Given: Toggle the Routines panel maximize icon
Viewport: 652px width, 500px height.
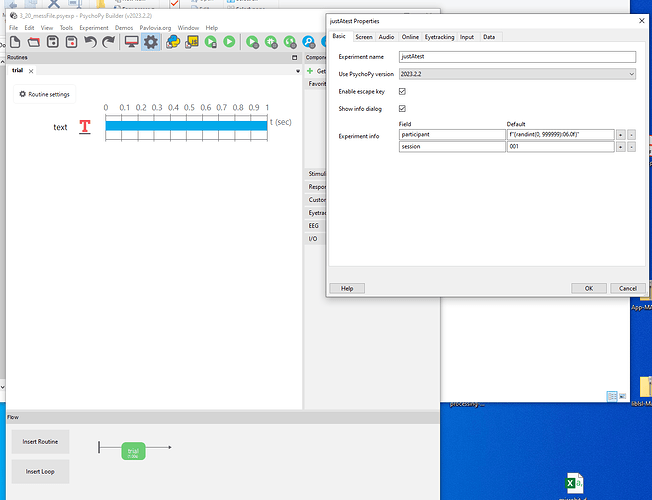Looking at the screenshot, I should click(295, 57).
